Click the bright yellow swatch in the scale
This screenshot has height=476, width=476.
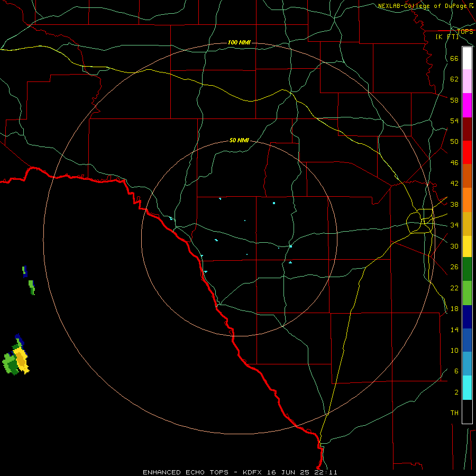(467, 246)
